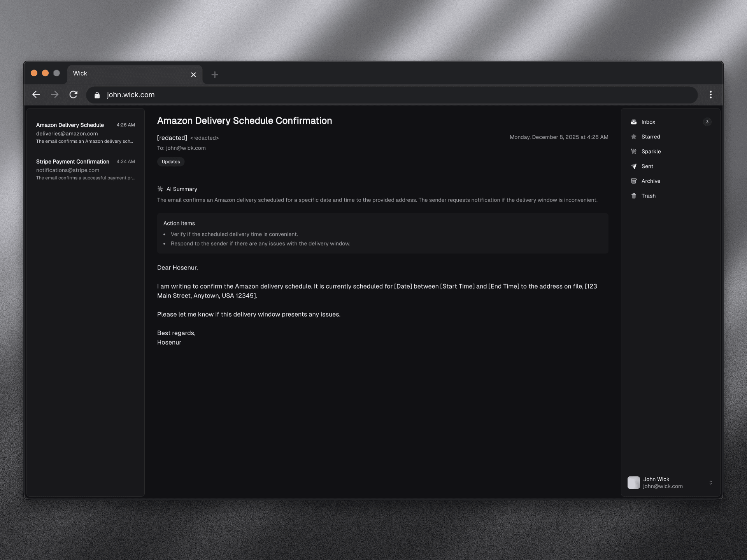Click the browser back navigation arrow
Screen dimensions: 747x560
tap(36, 94)
